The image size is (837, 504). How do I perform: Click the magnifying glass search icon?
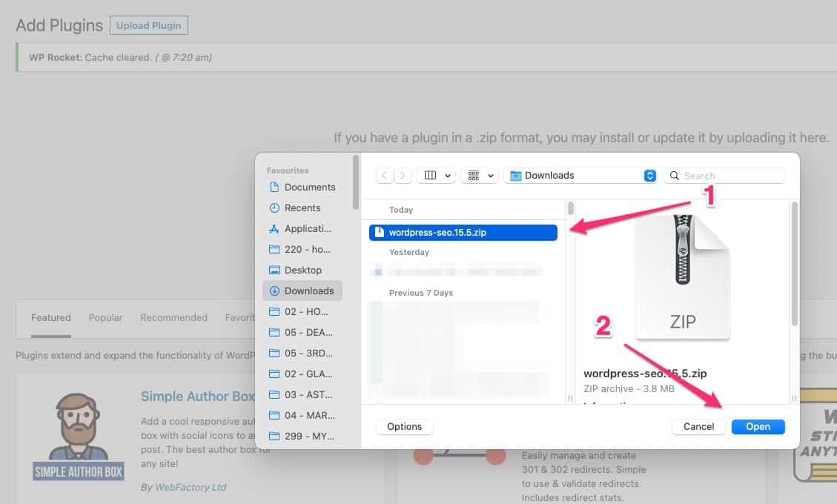click(x=674, y=175)
